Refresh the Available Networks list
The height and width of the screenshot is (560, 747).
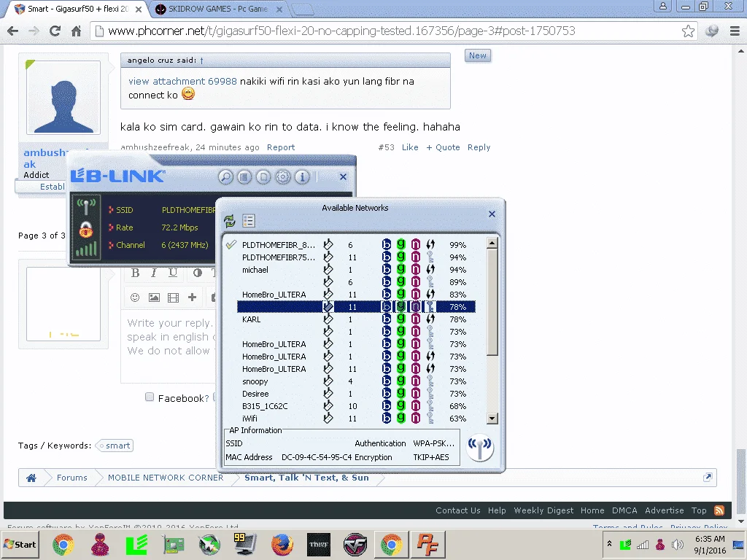pyautogui.click(x=230, y=221)
